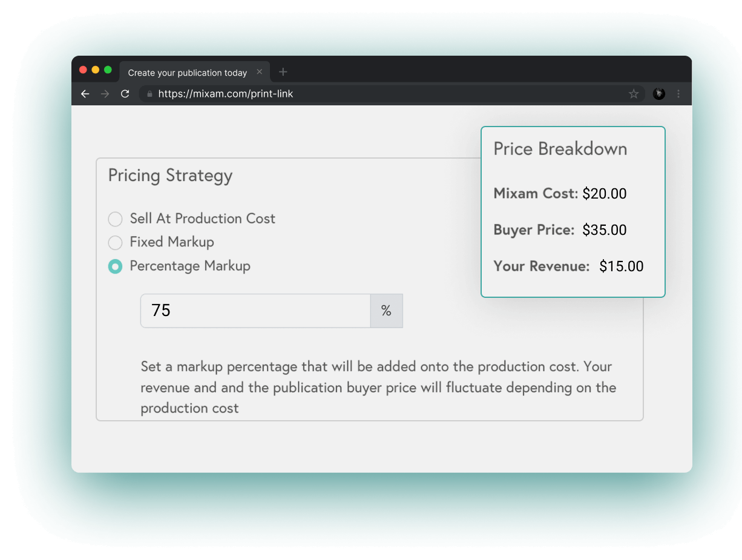Click the Price Breakdown panel header
Screen dimensions: 742x560
point(560,148)
